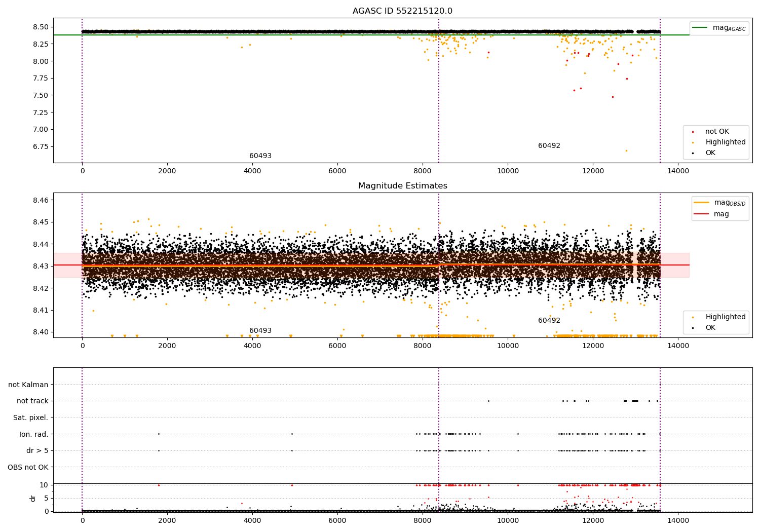Click the 8.46 tick on Magnitude Estimates plot
The width and height of the screenshot is (760, 532).
[x=41, y=200]
